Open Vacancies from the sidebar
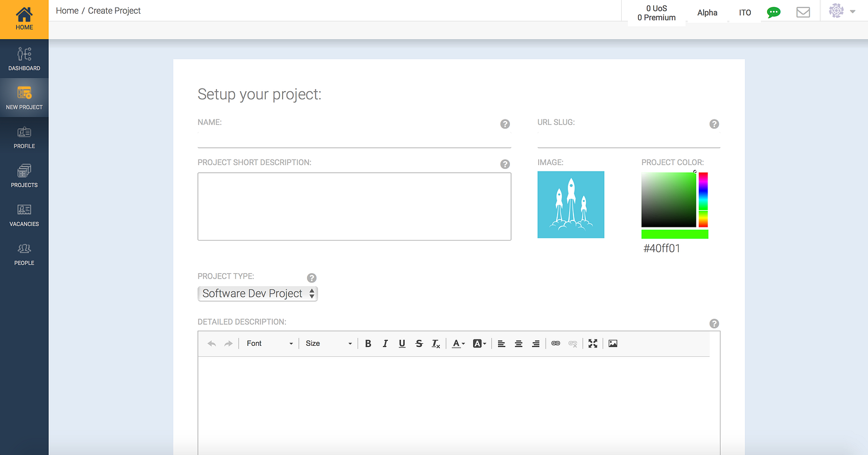 (x=24, y=215)
